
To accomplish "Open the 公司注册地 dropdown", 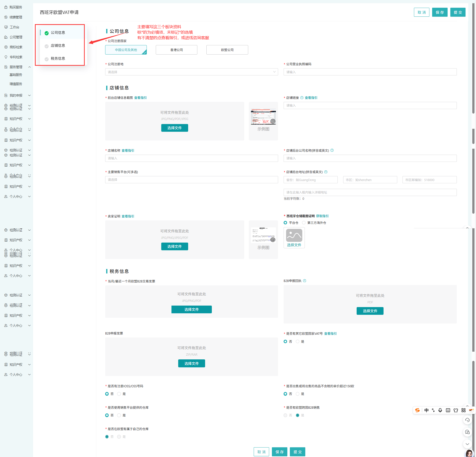I will pos(191,72).
